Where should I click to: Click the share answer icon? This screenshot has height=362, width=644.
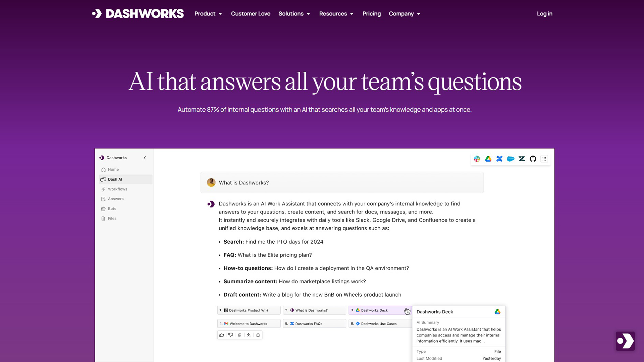tap(258, 335)
